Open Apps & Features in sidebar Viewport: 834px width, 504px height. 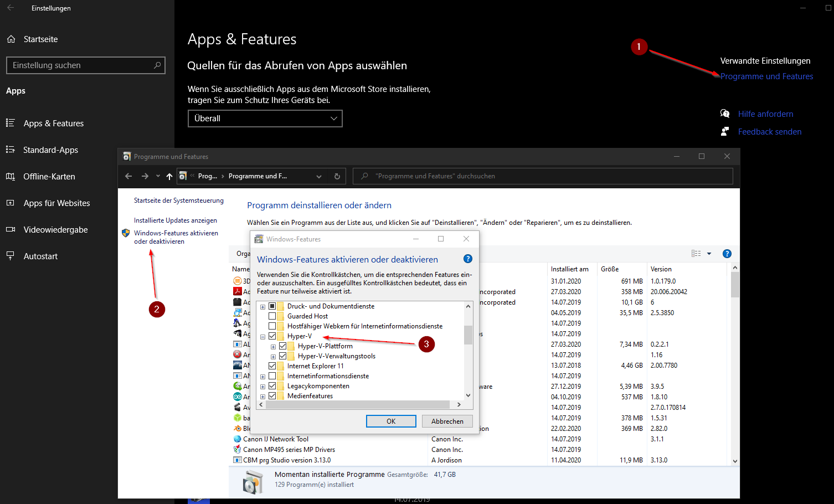click(x=54, y=124)
